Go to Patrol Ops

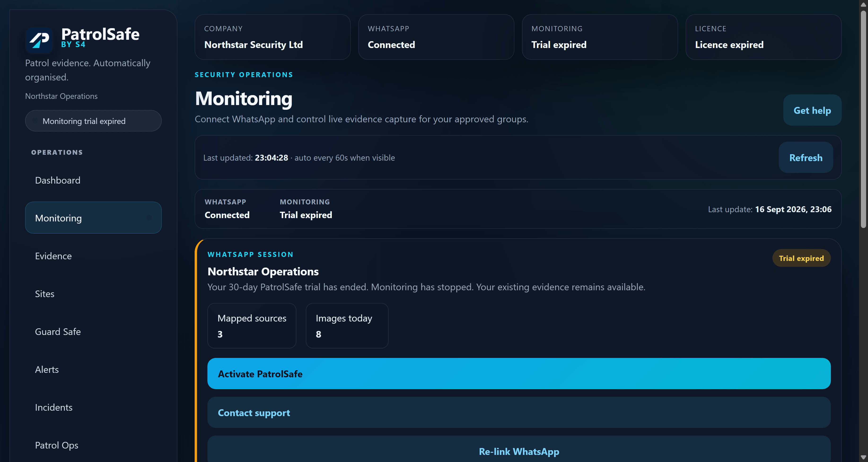click(x=93, y=445)
